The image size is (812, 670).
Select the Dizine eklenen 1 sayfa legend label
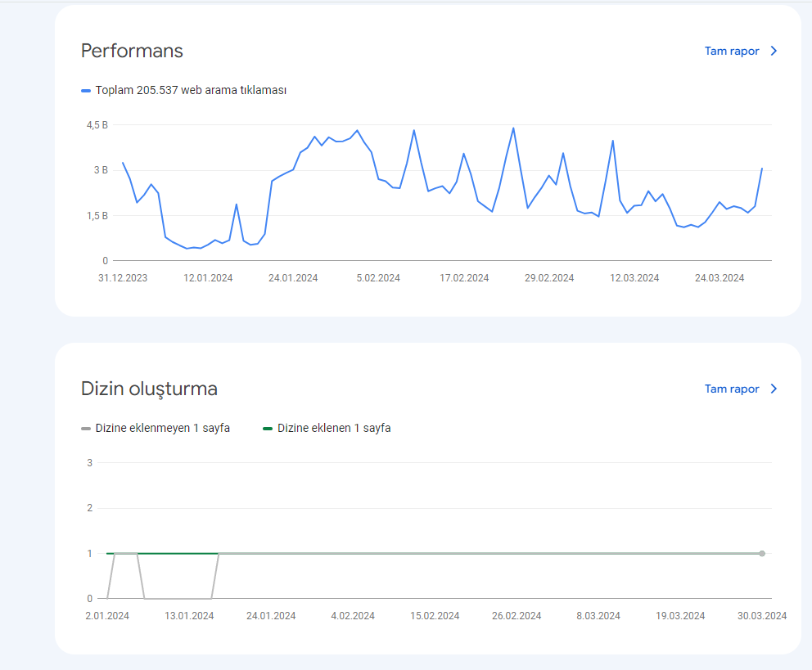point(334,428)
